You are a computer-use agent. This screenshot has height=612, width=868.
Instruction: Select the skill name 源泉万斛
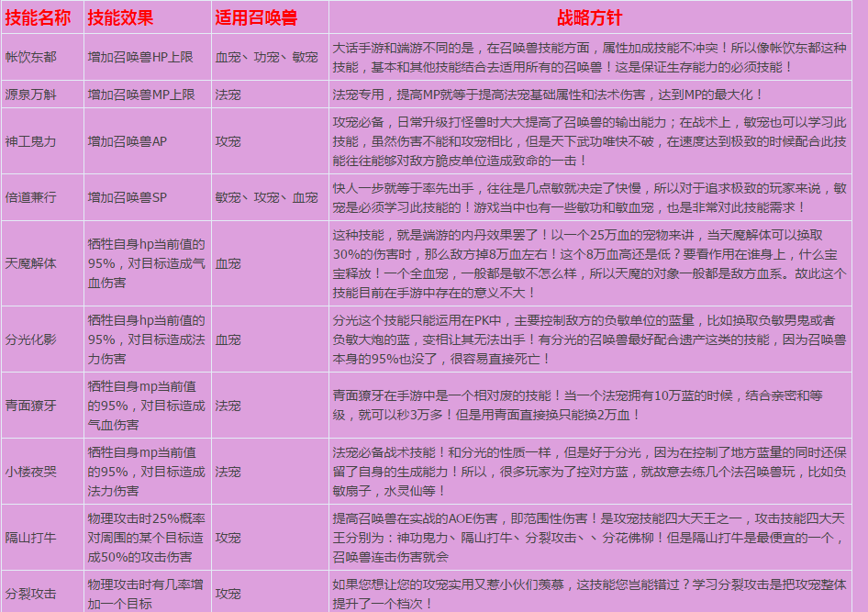(x=30, y=95)
